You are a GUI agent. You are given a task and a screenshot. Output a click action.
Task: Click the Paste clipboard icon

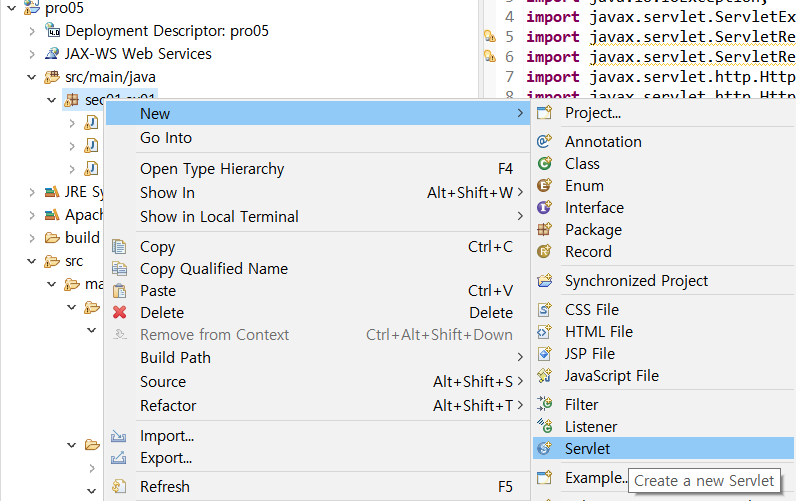click(119, 290)
